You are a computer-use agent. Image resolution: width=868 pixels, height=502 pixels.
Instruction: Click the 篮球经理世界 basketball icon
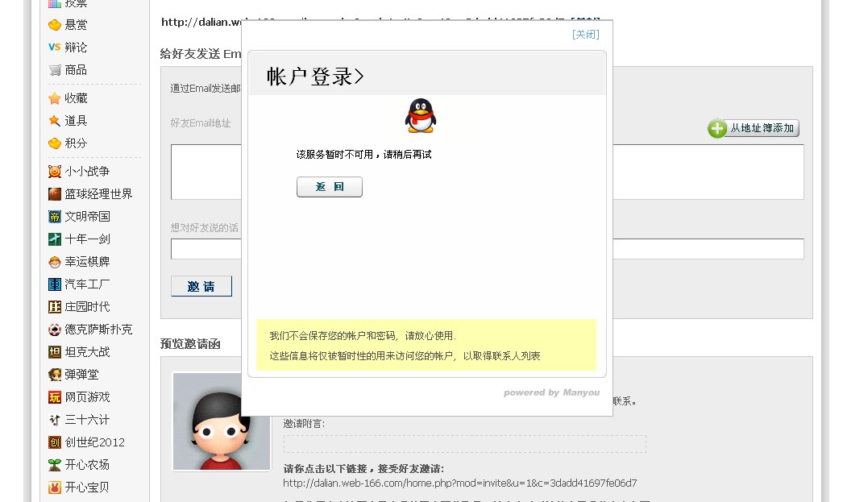click(54, 194)
